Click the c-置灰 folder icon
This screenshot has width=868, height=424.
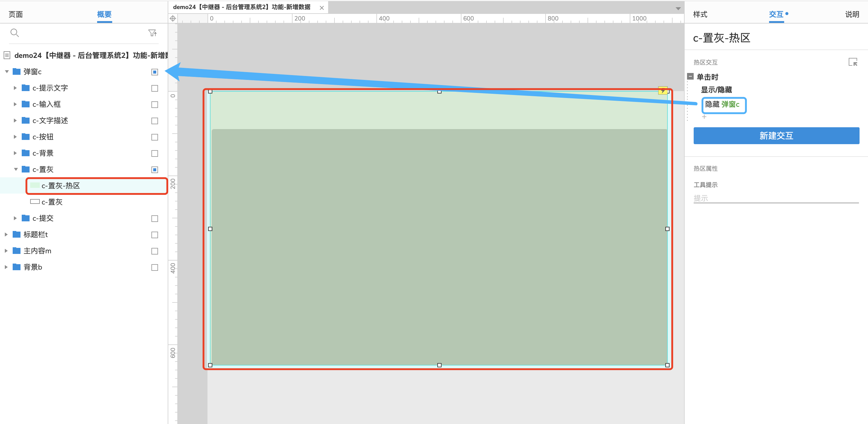click(26, 169)
